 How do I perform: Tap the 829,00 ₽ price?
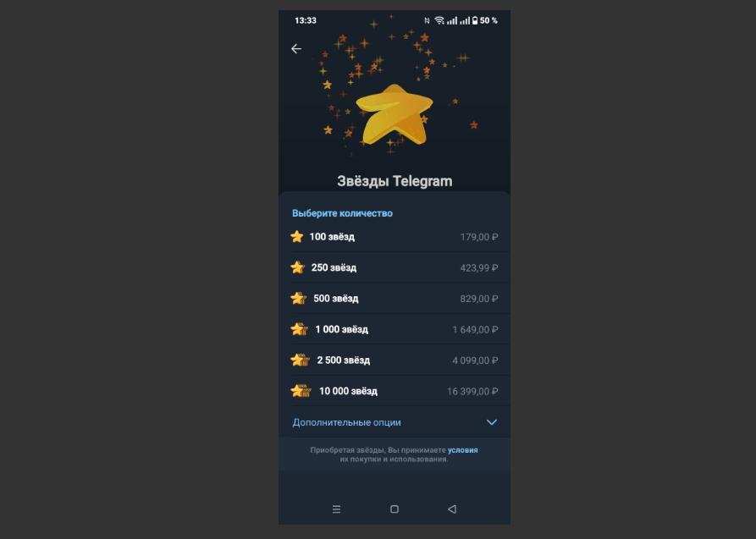click(479, 299)
